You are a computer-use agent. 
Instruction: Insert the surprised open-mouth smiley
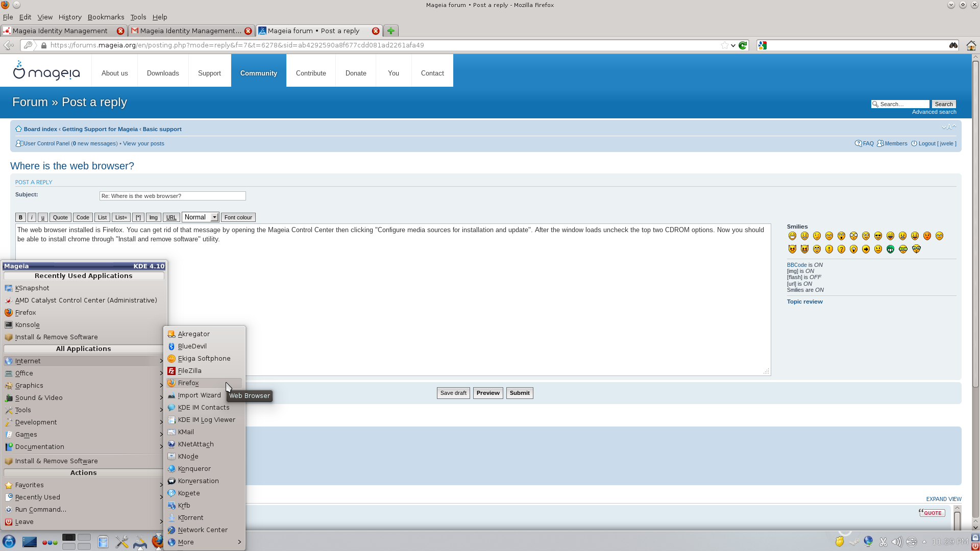click(x=841, y=236)
